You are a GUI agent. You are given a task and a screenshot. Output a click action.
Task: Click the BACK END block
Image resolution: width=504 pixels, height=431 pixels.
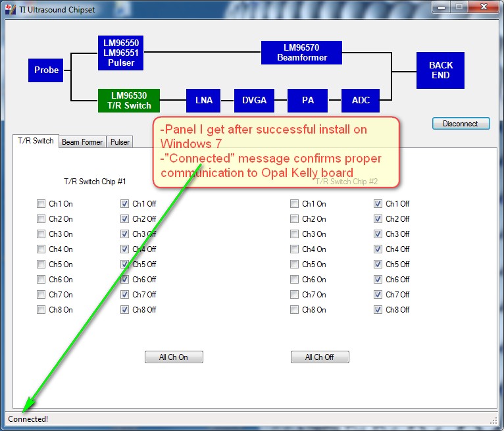pos(440,70)
